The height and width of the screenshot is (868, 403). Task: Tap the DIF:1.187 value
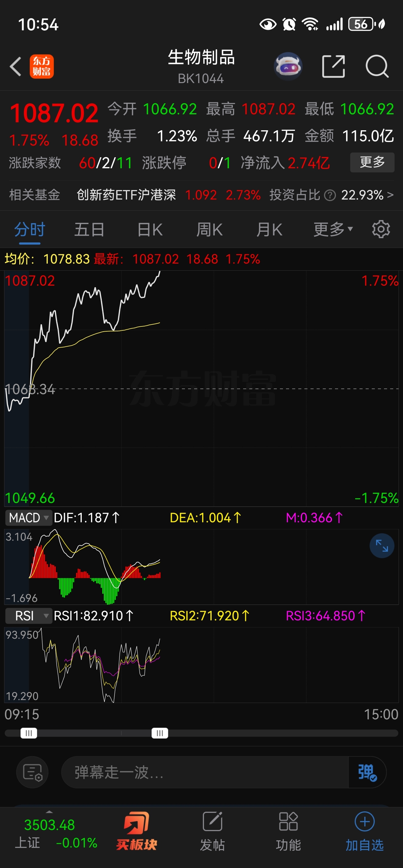87,518
